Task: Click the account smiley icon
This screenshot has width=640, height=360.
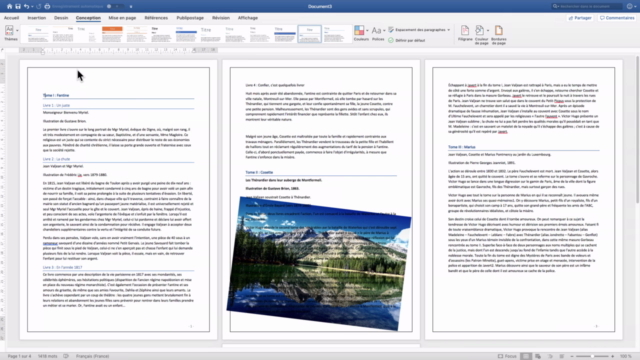Action: [630, 7]
